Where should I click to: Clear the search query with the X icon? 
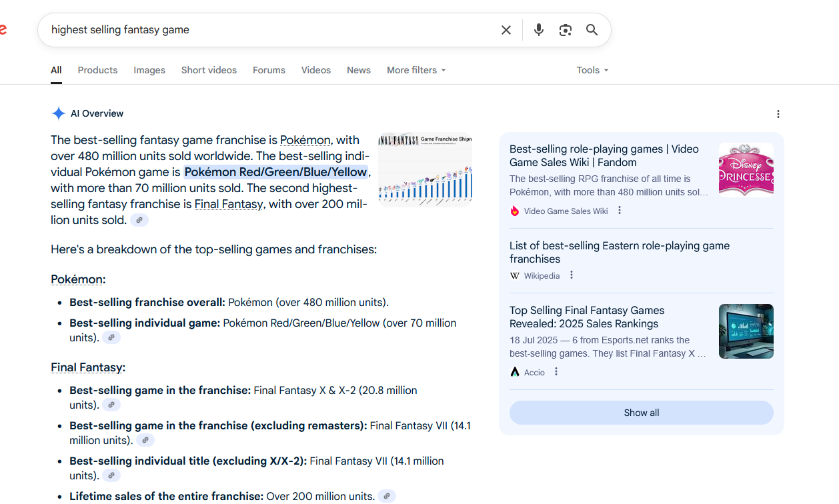[506, 30]
